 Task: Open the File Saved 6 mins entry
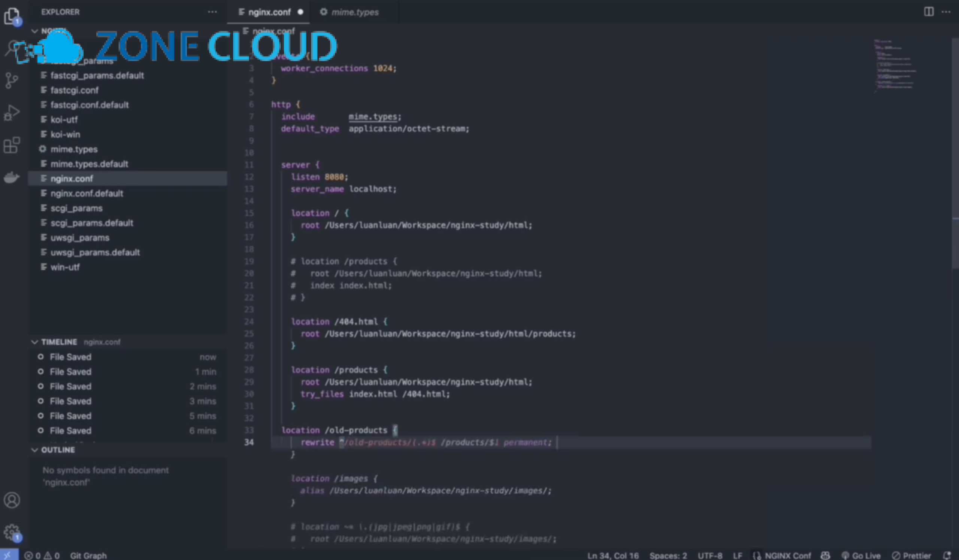click(128, 431)
